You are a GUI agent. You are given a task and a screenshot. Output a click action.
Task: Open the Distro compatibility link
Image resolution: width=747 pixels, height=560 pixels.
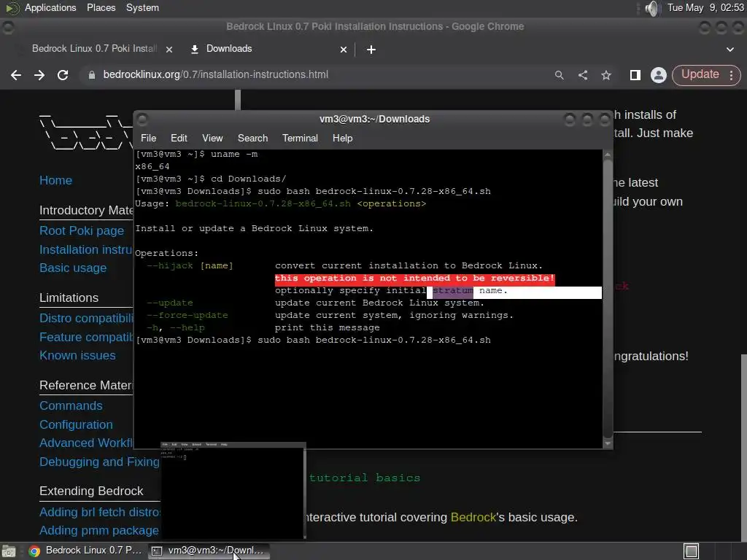tap(86, 318)
